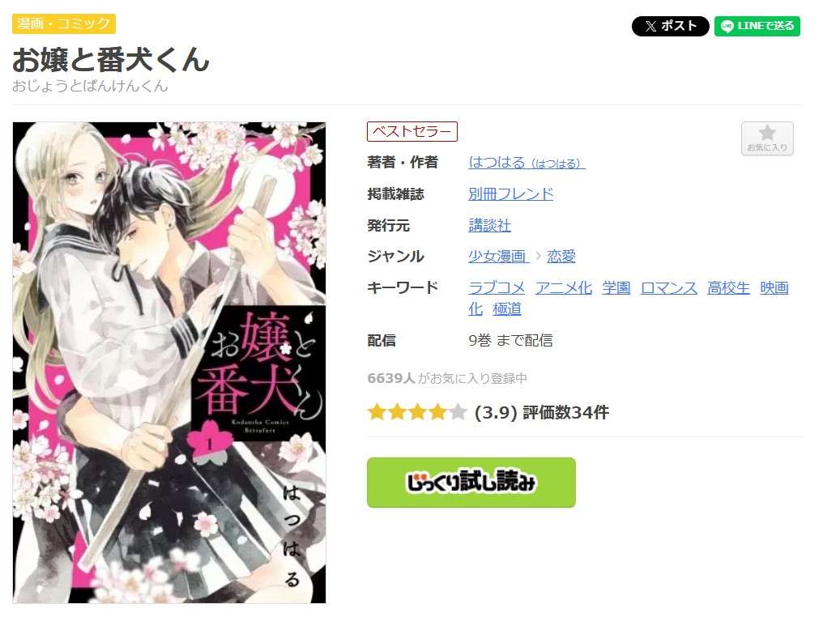Select the 学園 keyword
840x625 pixels.
coord(616,288)
